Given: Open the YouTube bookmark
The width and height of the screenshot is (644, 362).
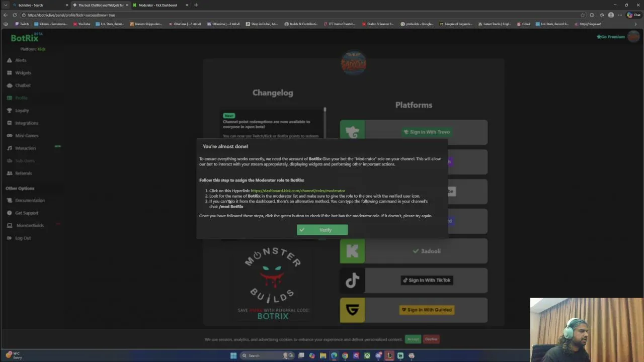Looking at the screenshot, I should (x=81, y=24).
